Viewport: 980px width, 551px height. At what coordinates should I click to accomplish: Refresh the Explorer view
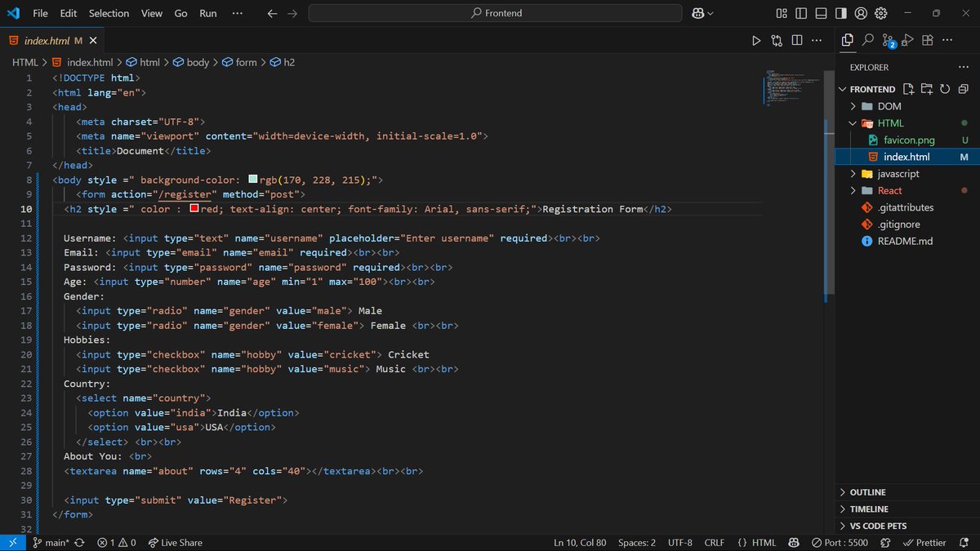click(x=945, y=89)
